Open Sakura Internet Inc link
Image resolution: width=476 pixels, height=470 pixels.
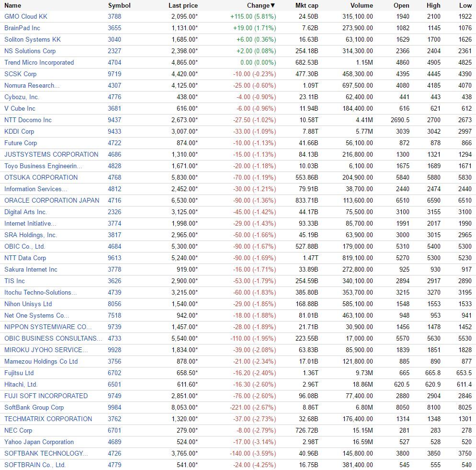(x=31, y=269)
